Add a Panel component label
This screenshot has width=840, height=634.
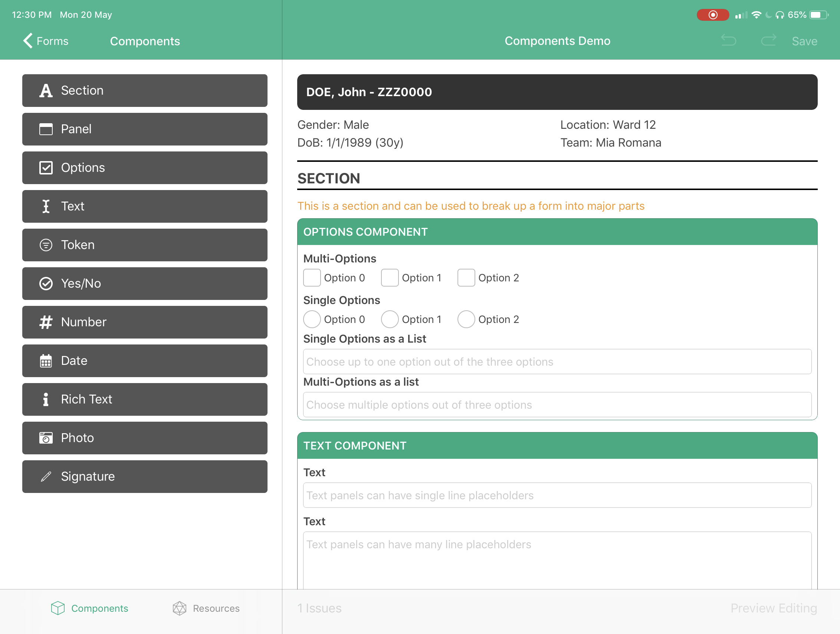76,129
